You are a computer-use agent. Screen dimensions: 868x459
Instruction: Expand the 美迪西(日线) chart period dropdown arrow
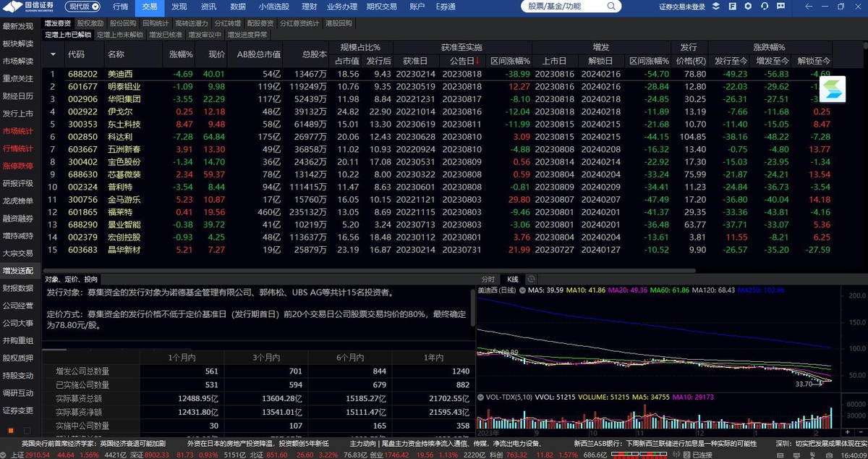pyautogui.click(x=522, y=290)
